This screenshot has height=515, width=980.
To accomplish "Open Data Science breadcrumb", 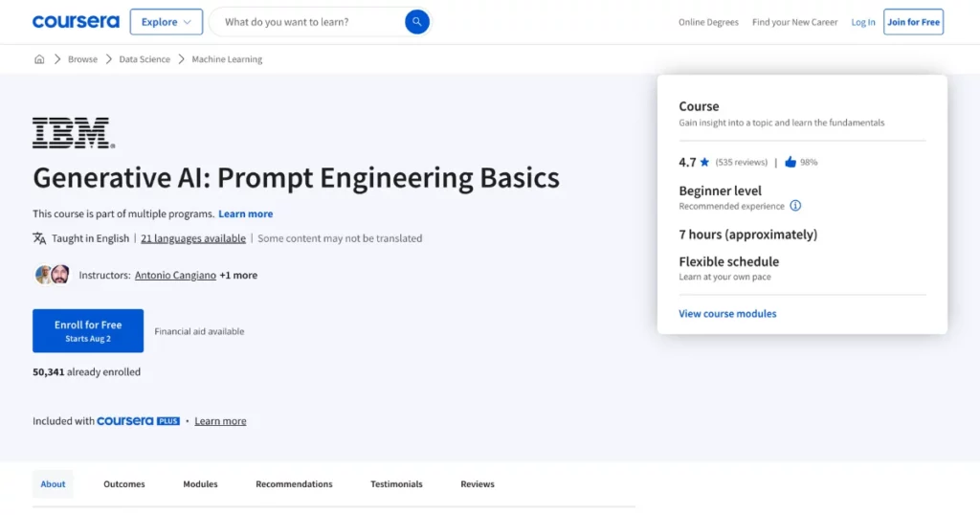I will click(x=145, y=59).
